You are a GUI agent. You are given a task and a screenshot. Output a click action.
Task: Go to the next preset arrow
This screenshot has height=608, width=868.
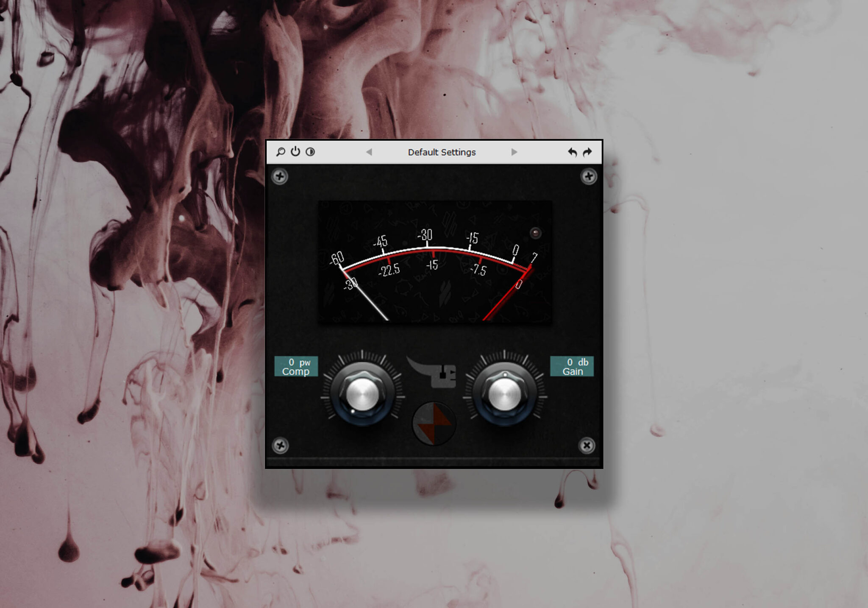click(514, 152)
